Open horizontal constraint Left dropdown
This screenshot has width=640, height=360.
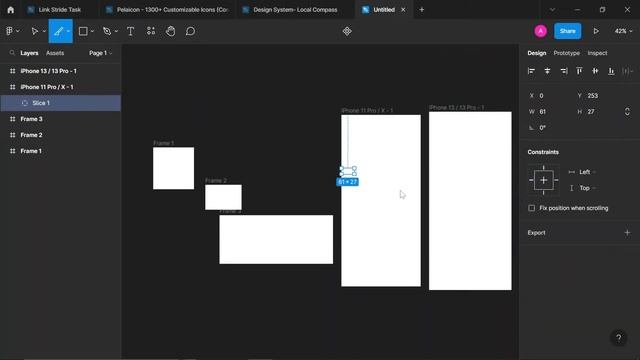point(587,172)
